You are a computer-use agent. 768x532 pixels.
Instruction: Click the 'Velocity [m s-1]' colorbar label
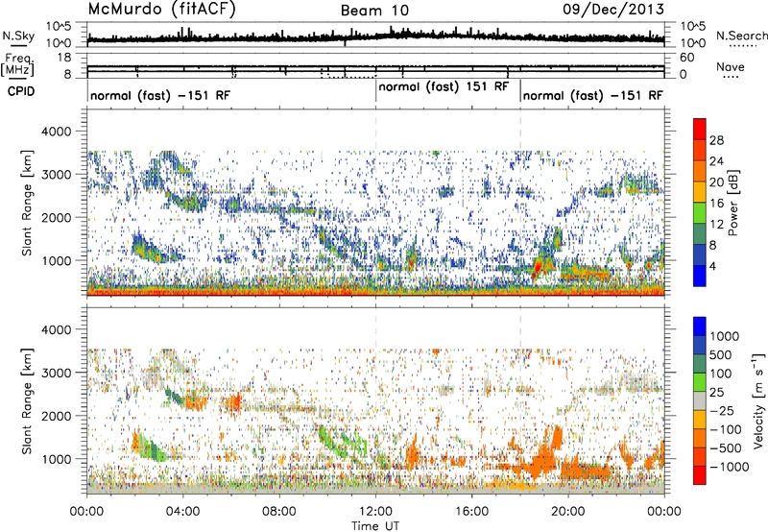pos(758,400)
